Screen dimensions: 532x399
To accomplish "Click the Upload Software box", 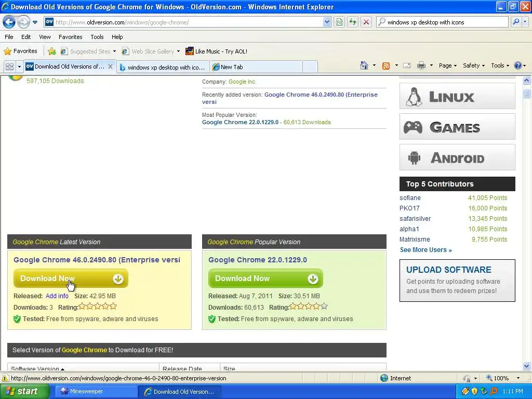I will [x=457, y=281].
